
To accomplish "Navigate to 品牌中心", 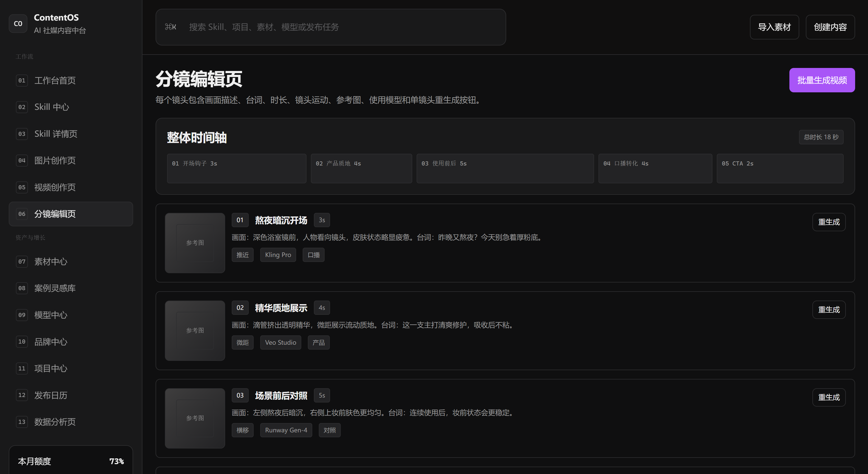I will [x=71, y=342].
